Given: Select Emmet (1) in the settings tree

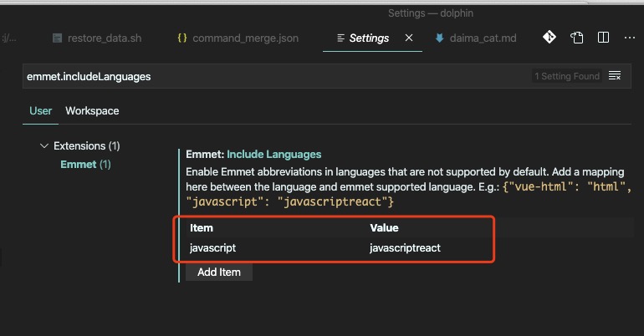Looking at the screenshot, I should pos(85,164).
